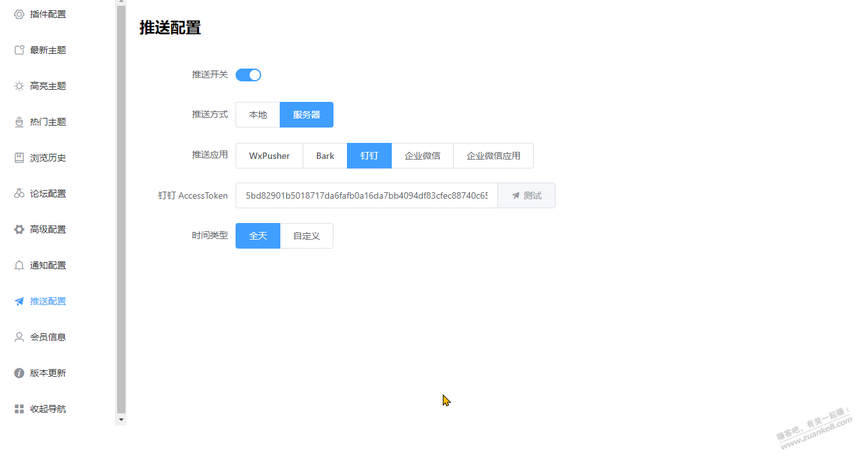Select 自定义 time type
Viewport: 868px width, 462px height.
(x=307, y=236)
